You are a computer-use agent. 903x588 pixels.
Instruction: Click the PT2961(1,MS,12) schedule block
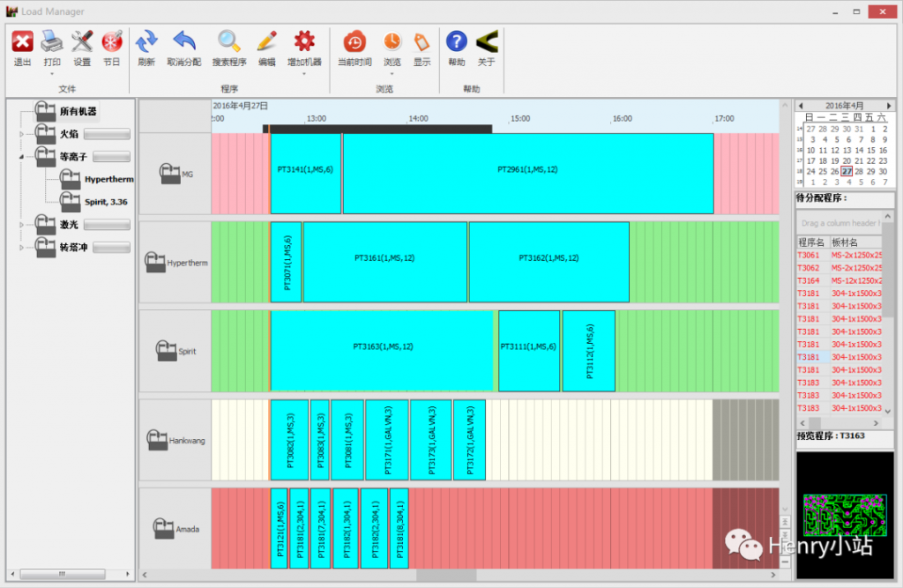(527, 169)
